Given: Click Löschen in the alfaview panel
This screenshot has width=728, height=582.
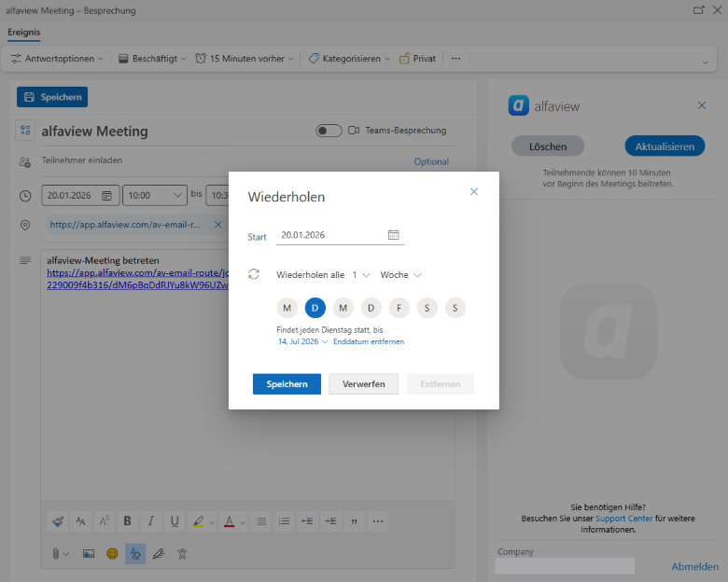Looking at the screenshot, I should click(x=548, y=146).
